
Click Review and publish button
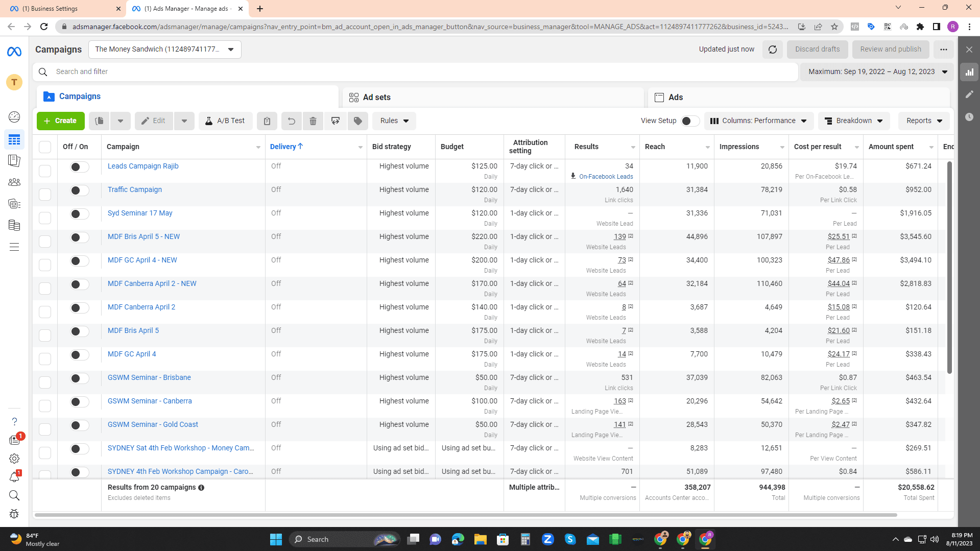[891, 50]
